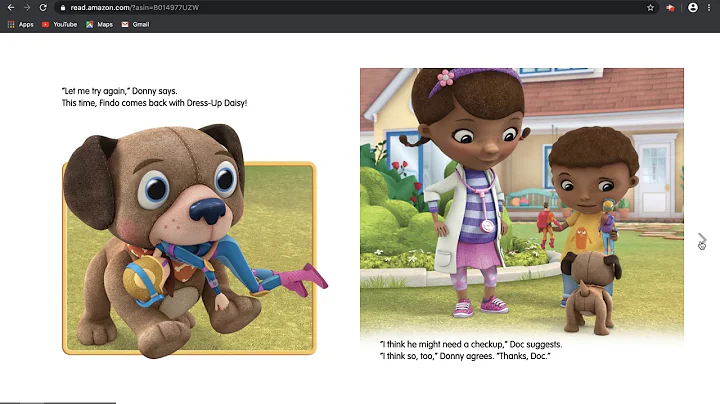Screen dimensions: 720x404
Task: Turn to next page with right chevron
Action: pos(702,239)
